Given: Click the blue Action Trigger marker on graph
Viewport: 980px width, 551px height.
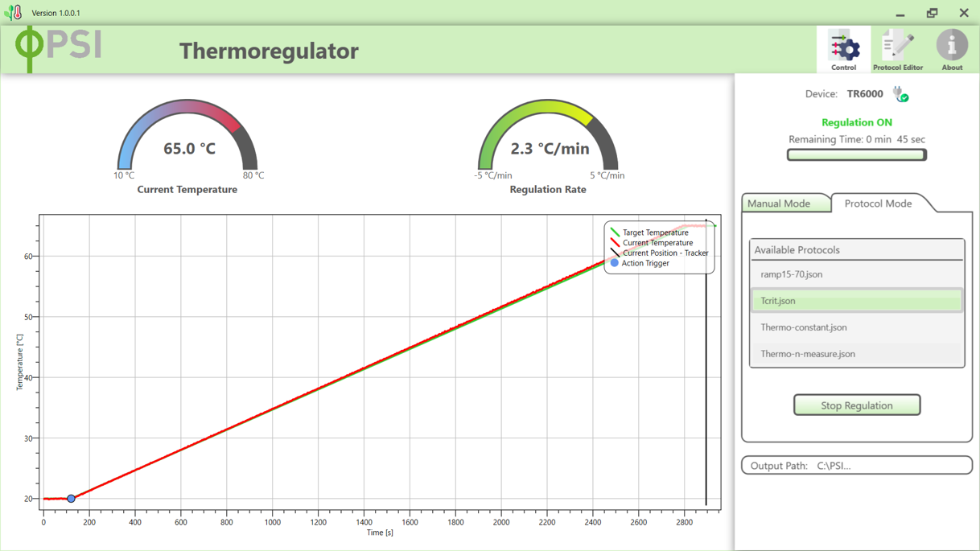Looking at the screenshot, I should tap(71, 499).
